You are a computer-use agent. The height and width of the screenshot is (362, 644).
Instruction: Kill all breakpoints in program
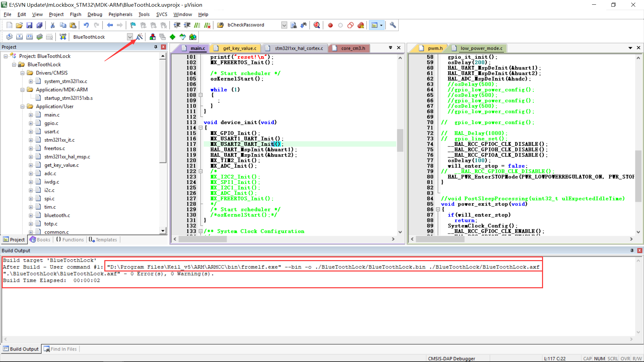click(x=361, y=25)
